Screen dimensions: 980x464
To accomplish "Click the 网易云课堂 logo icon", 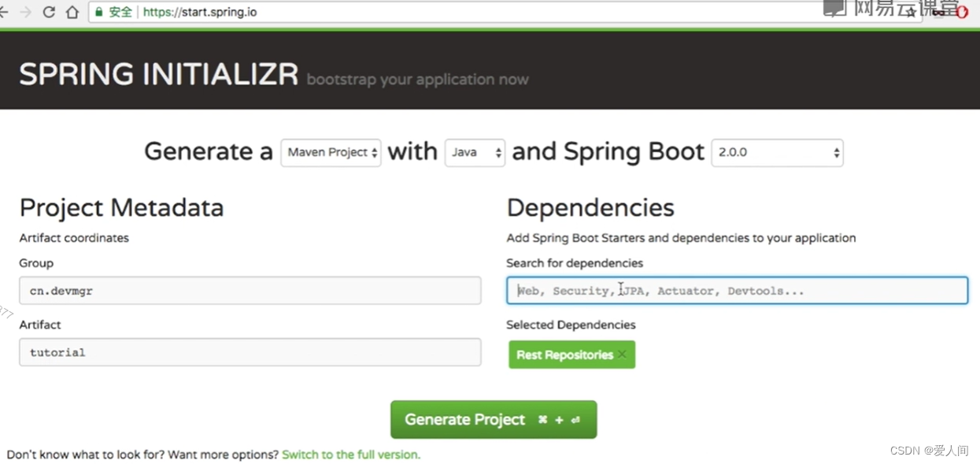I will 834,8.
